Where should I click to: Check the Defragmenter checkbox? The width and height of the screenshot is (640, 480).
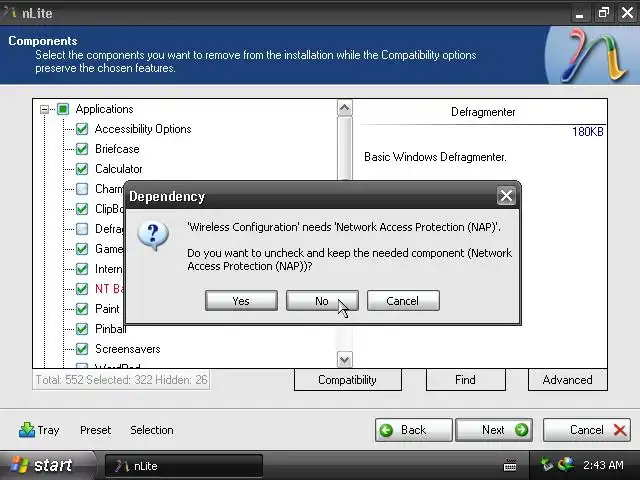(x=82, y=229)
